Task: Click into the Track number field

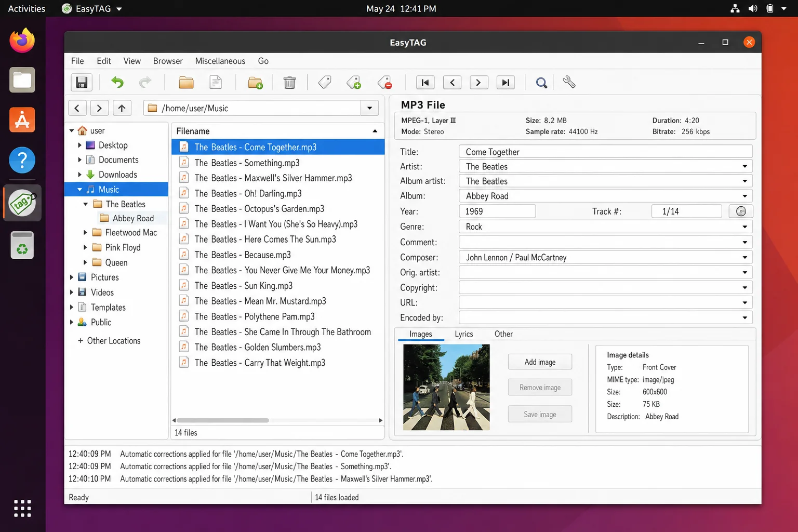Action: pos(686,211)
